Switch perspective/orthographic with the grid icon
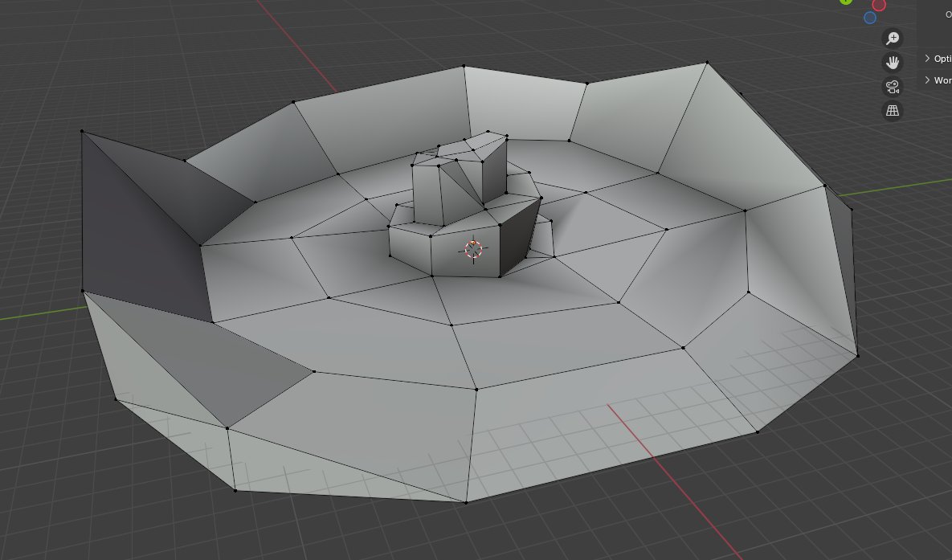The image size is (952, 560). [x=892, y=111]
